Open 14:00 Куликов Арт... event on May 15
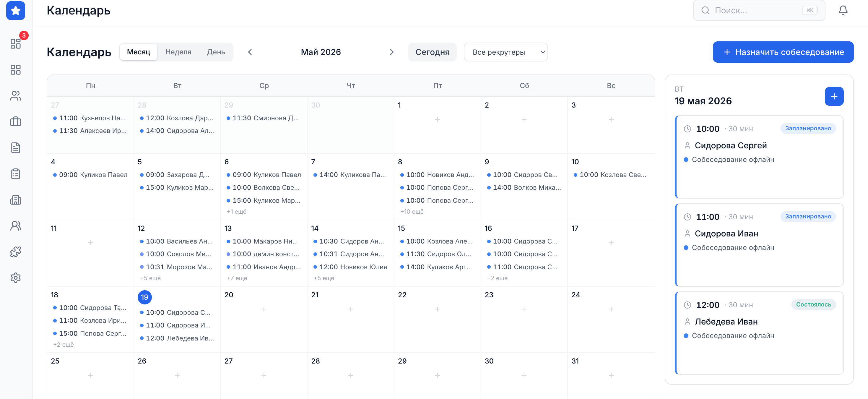This screenshot has height=399, width=868. [x=437, y=267]
